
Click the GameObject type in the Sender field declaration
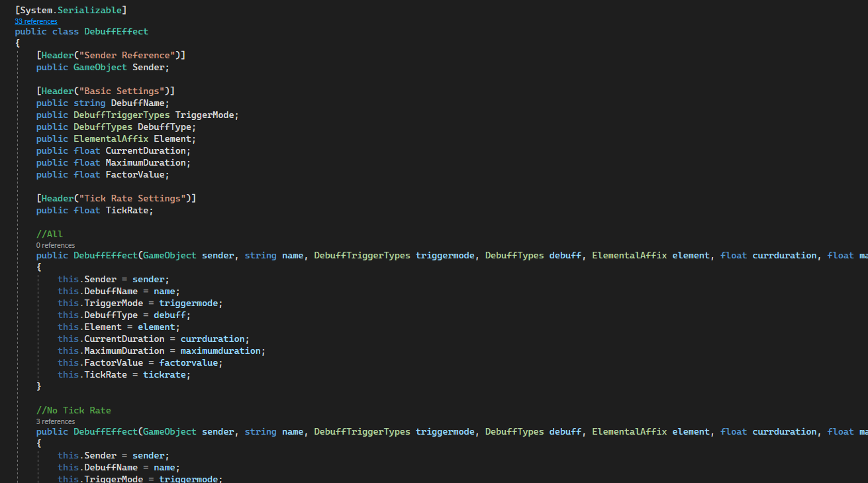pos(100,68)
